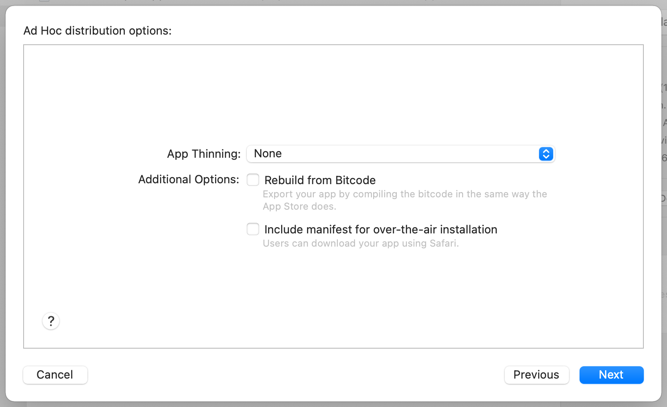Proceed with the Next button
Image resolution: width=667 pixels, height=407 pixels.
(611, 375)
